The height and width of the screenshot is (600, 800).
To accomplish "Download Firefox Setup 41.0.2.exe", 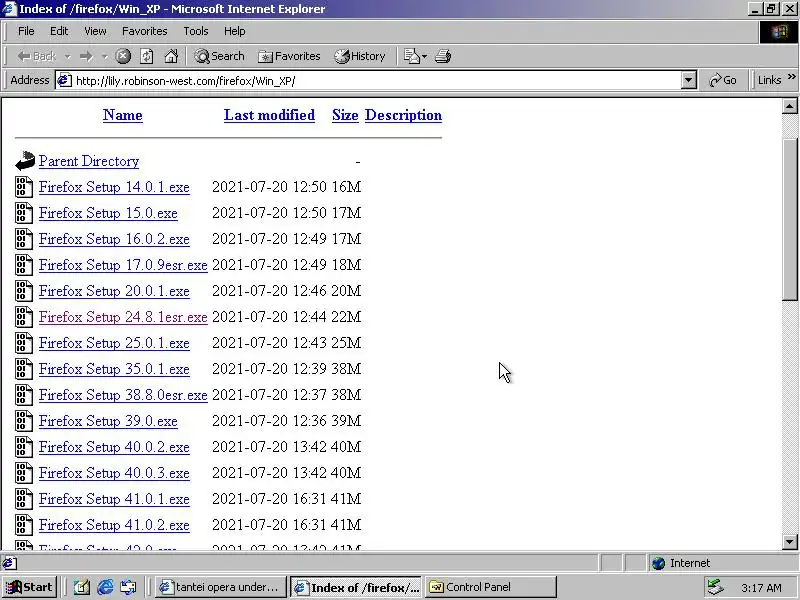I will [x=114, y=526].
